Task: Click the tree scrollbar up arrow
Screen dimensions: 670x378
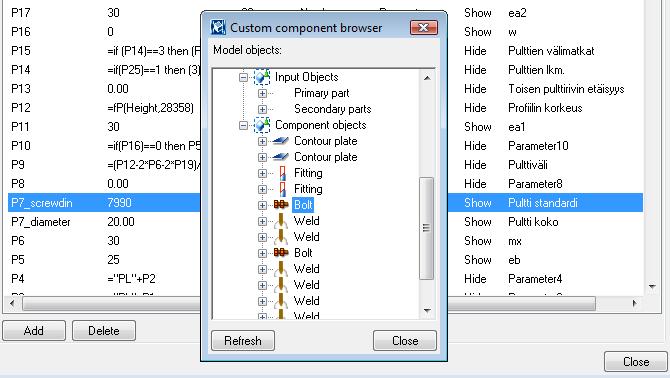Action: coord(427,78)
